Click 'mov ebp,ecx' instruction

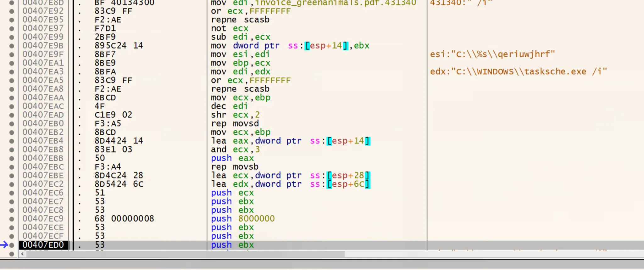coord(241,63)
